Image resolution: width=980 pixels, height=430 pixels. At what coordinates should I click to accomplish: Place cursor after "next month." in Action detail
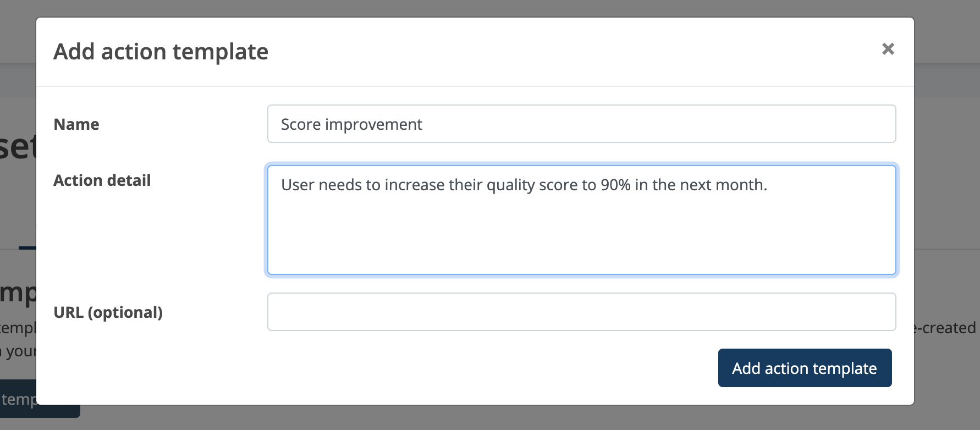769,185
